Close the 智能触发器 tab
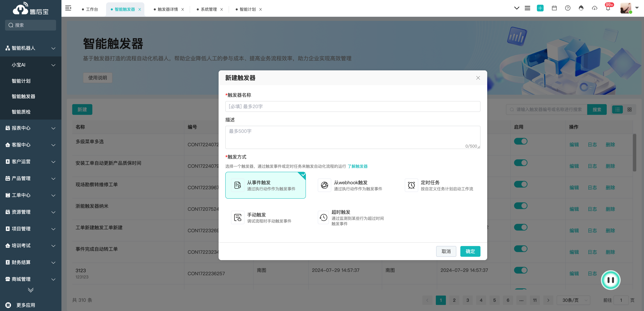Image resolution: width=644 pixels, height=311 pixels. click(x=140, y=10)
